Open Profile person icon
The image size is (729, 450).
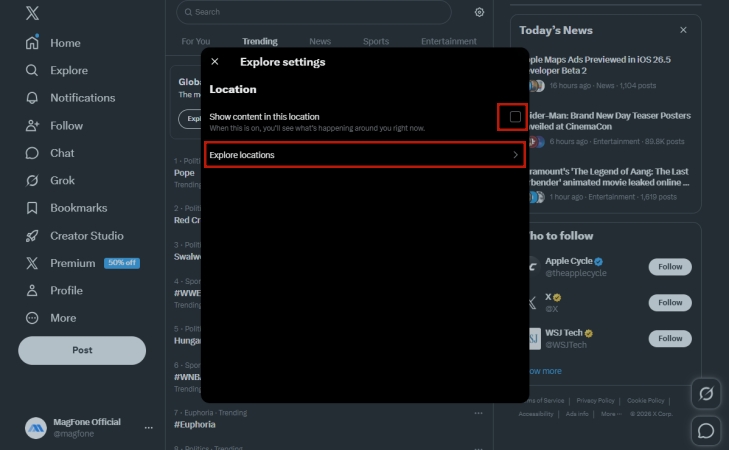click(x=32, y=291)
